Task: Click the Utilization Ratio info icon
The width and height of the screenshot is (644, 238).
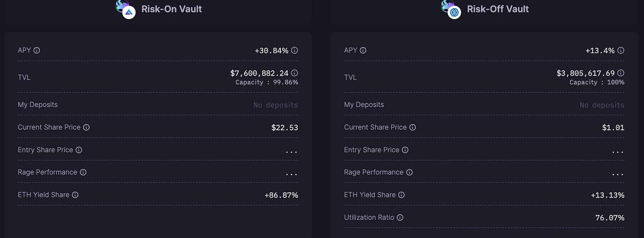Action: point(400,217)
